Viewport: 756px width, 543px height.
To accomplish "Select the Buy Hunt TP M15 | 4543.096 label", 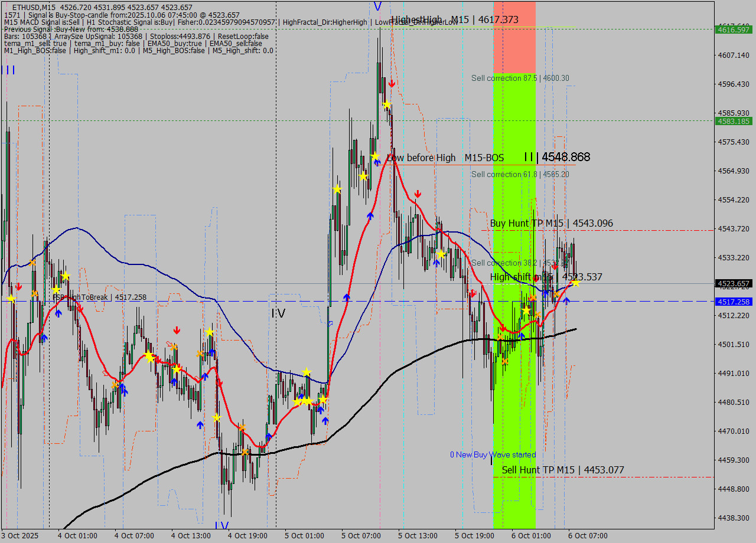I will coord(551,223).
